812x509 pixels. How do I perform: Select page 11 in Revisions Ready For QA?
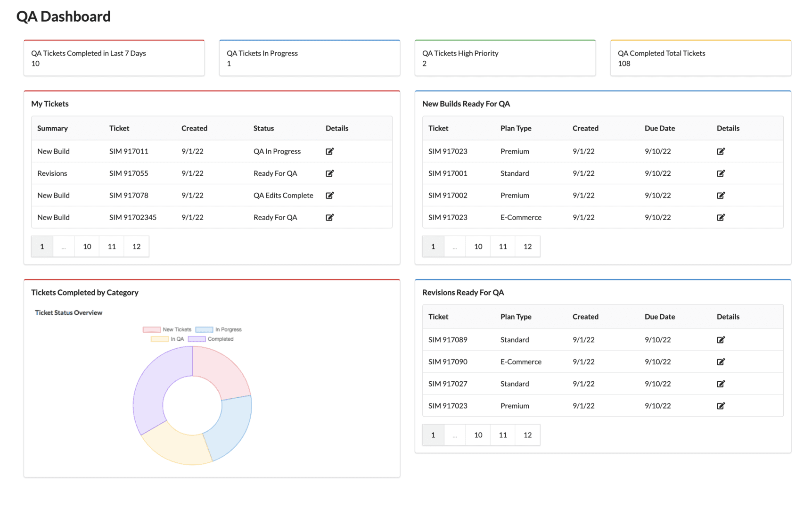(503, 435)
